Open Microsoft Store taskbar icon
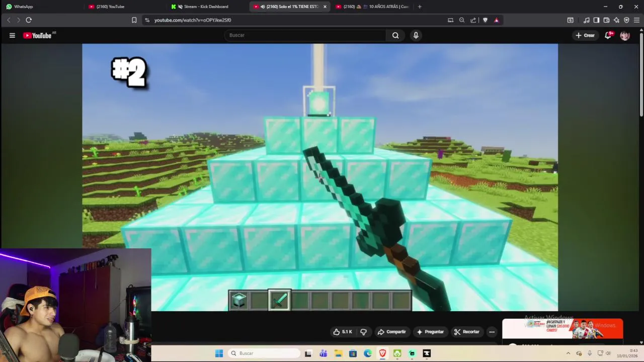The height and width of the screenshot is (362, 644). (x=353, y=353)
